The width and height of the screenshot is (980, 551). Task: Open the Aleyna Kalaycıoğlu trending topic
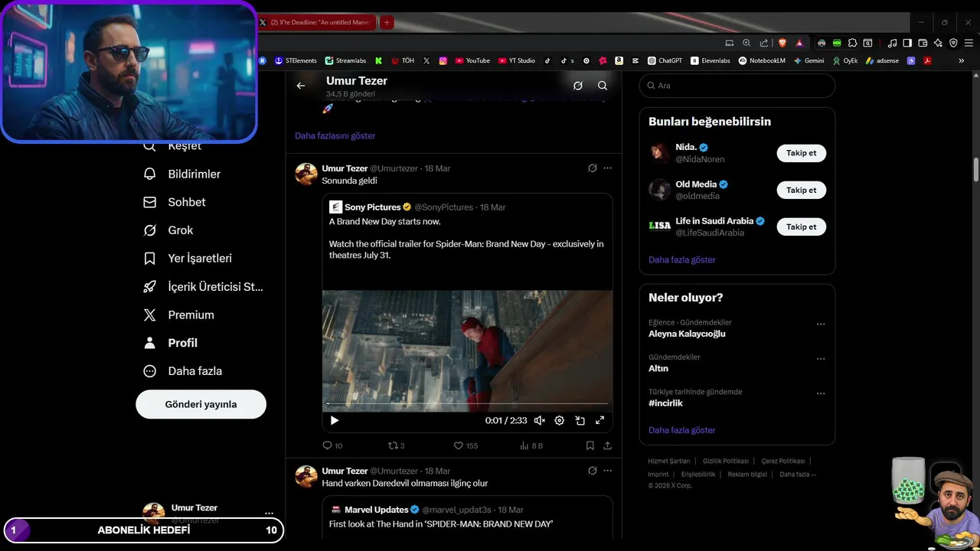(x=687, y=334)
